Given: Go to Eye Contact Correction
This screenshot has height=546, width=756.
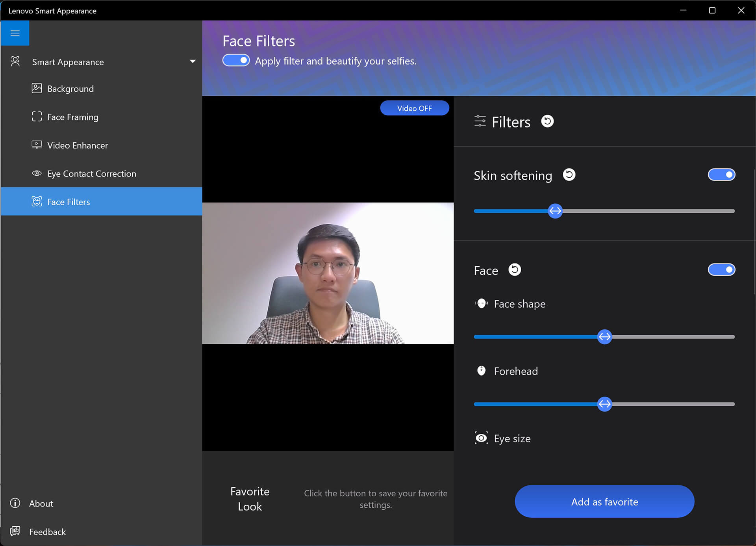Looking at the screenshot, I should pos(91,174).
